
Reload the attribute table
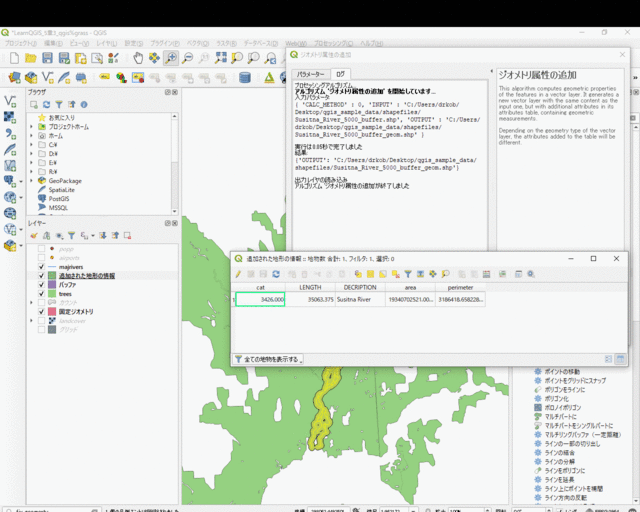tap(276, 274)
